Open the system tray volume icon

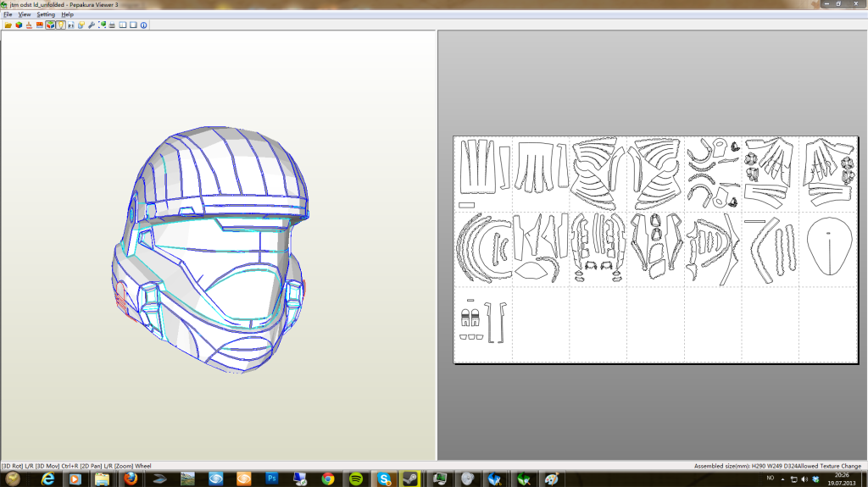pos(804,479)
